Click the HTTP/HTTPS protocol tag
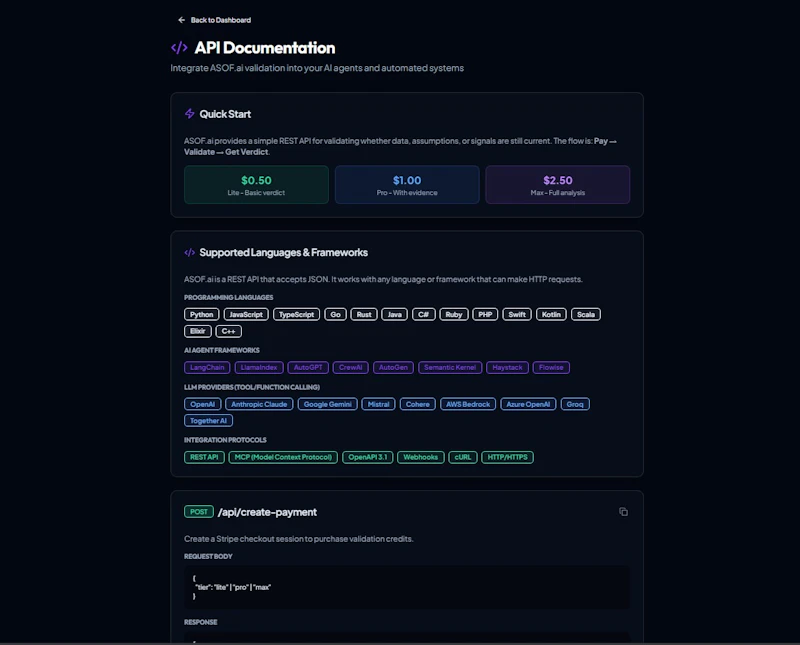 508,457
